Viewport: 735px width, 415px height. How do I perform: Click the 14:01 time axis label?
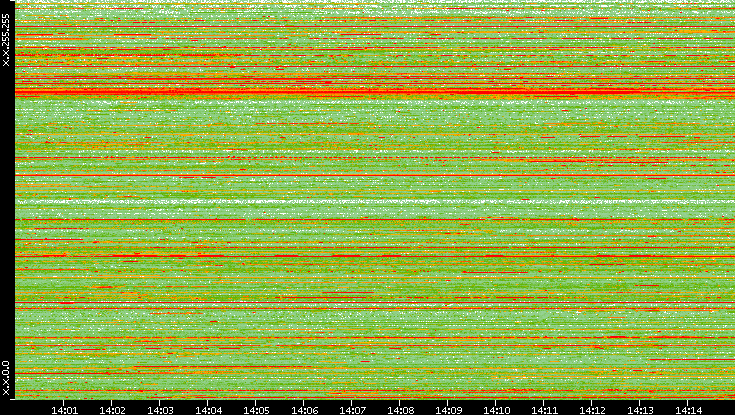[64, 410]
